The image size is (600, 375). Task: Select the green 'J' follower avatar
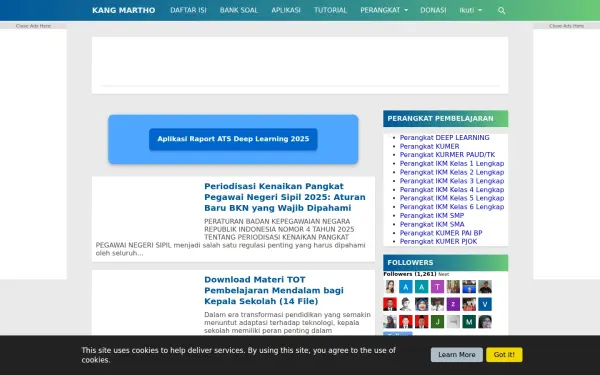coord(437,322)
